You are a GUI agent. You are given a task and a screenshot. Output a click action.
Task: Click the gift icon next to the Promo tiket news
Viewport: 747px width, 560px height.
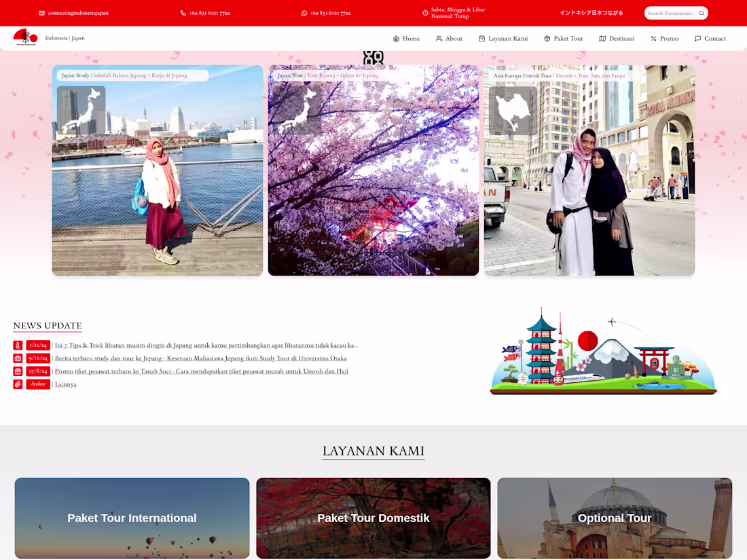click(x=18, y=371)
